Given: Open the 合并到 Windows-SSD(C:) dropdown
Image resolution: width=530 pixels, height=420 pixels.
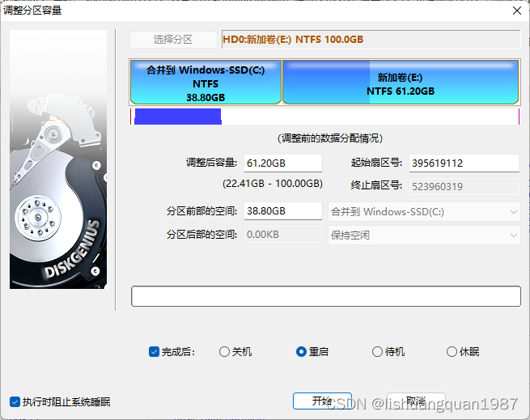Looking at the screenshot, I should pos(424,212).
